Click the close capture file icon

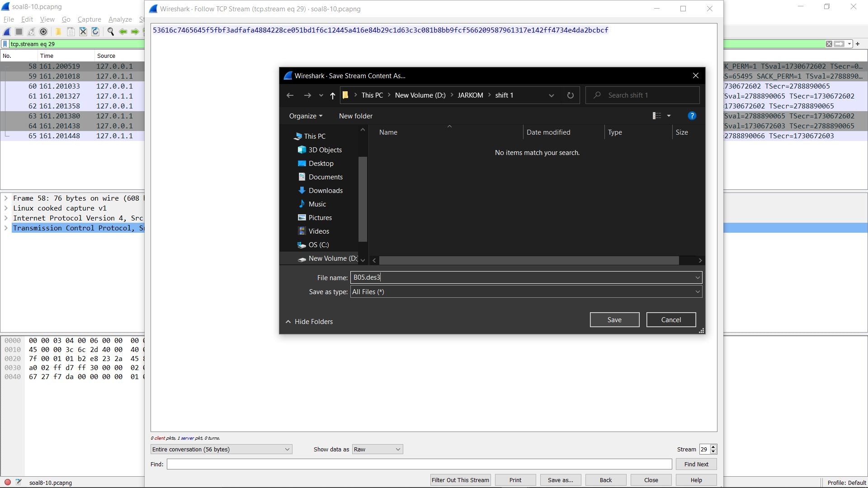(x=83, y=32)
